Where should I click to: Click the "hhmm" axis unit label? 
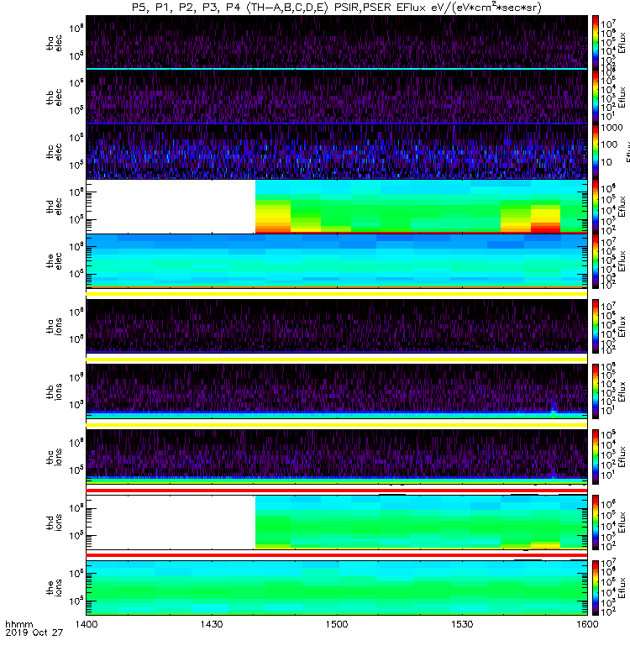18,624
